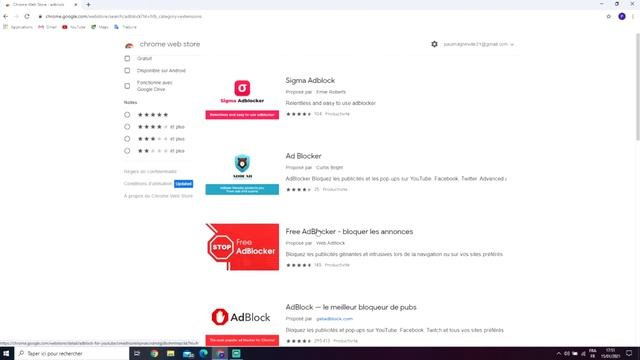Viewport: 640px width, 360px height.
Task: Click the taskbar clock showing date
Action: tap(610, 353)
